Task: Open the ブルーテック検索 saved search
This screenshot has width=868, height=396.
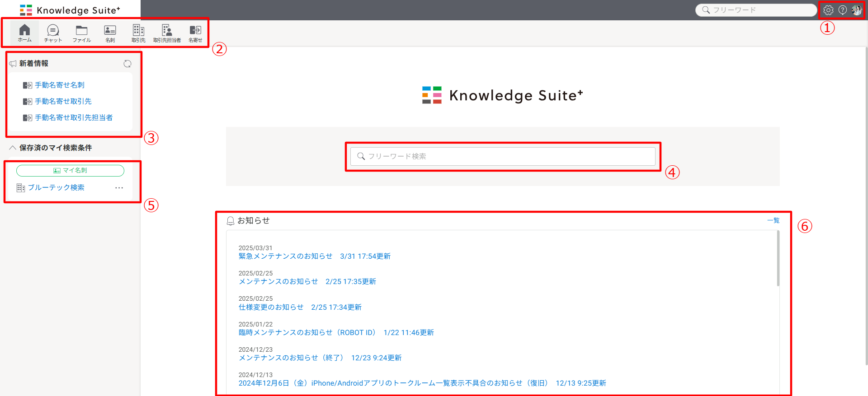Action: pos(56,187)
